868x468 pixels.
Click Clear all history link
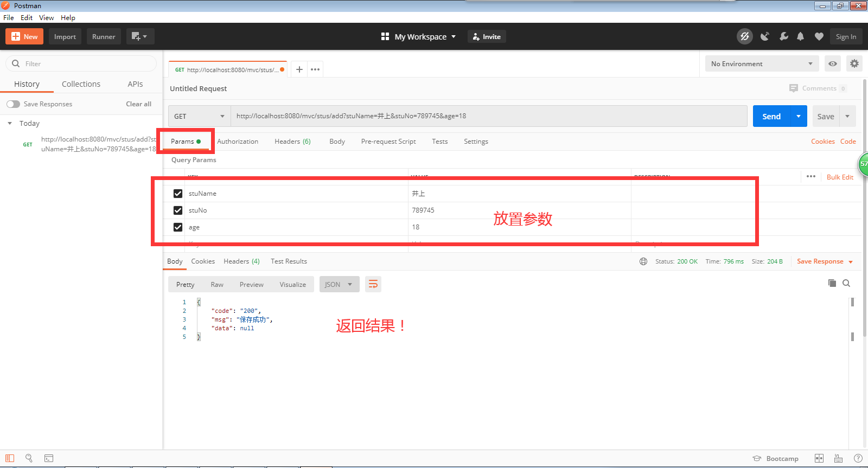point(138,104)
